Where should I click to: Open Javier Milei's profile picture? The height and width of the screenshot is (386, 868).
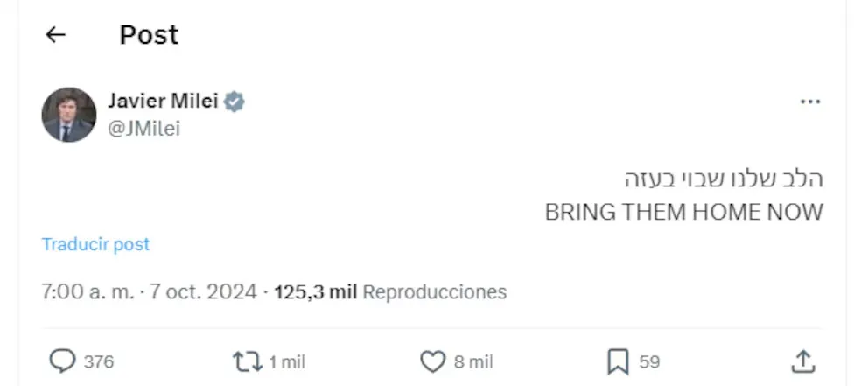pos(69,114)
